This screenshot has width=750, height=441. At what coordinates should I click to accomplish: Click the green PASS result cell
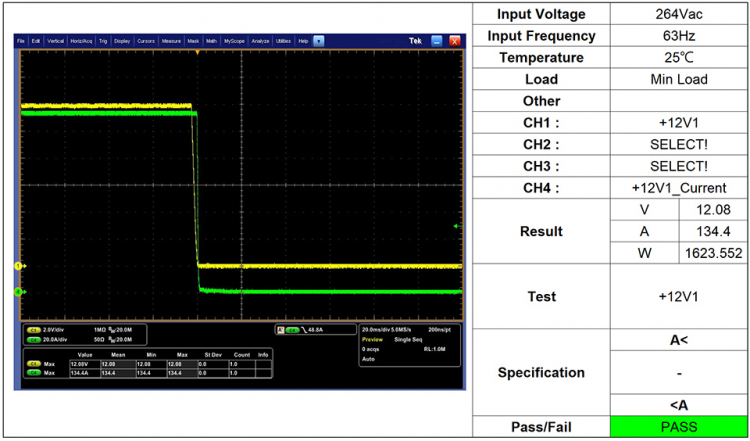(678, 427)
